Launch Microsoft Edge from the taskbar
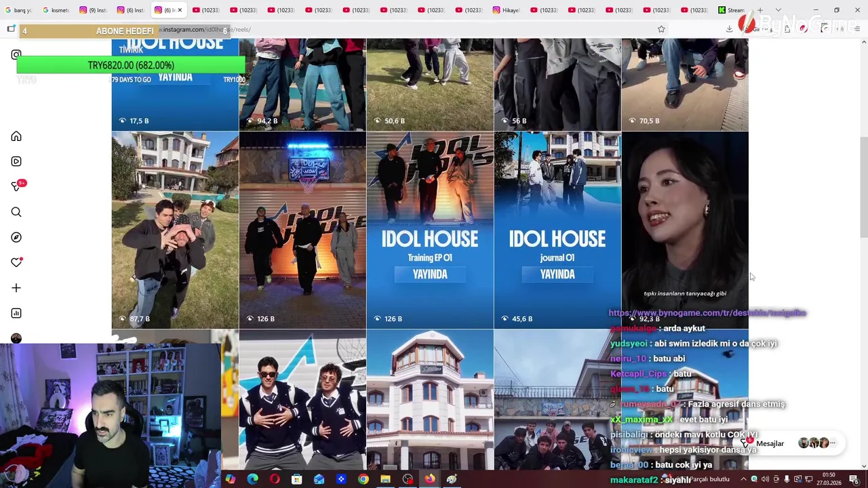This screenshot has height=488, width=868. pos(252,479)
